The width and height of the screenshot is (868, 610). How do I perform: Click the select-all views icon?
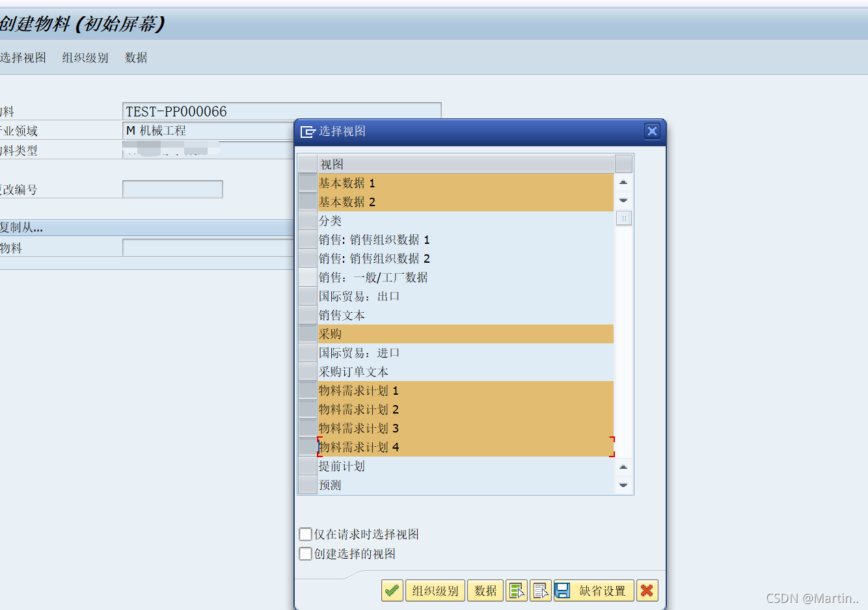tap(517, 590)
